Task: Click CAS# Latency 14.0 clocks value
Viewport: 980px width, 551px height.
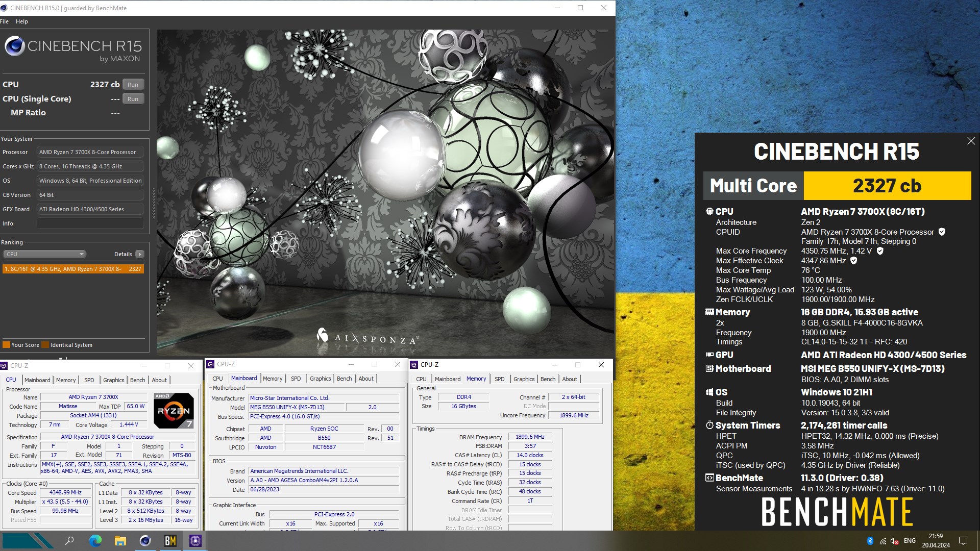Action: click(x=530, y=456)
